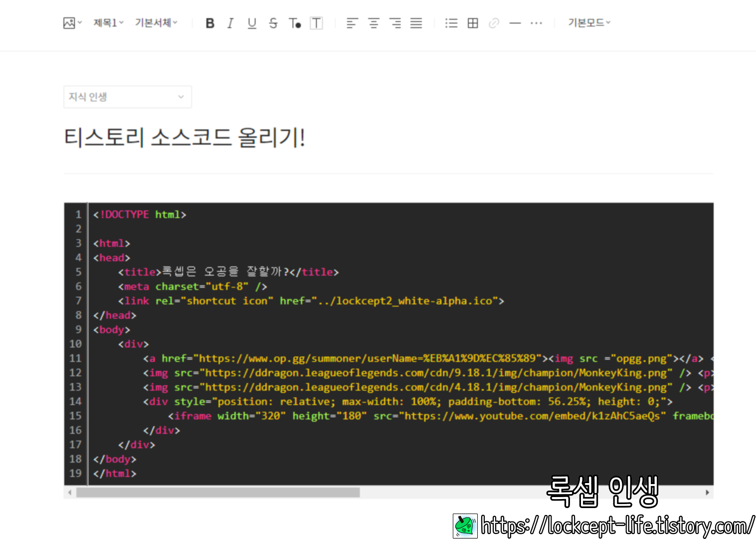
Task: Justify the text alignment
Action: pos(416,23)
